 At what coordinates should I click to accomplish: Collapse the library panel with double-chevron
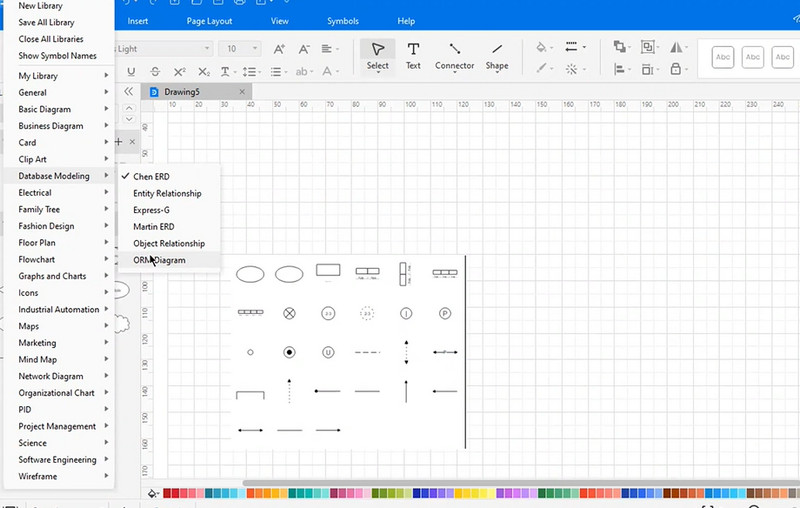pyautogui.click(x=128, y=91)
